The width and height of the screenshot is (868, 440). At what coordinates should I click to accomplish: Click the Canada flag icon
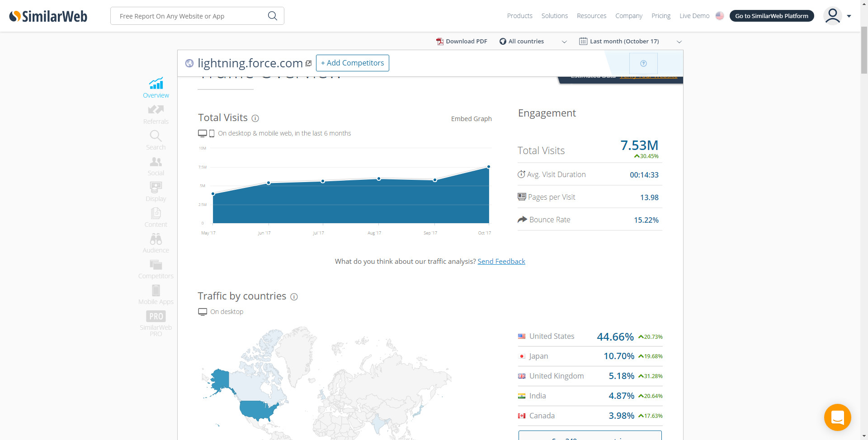pyautogui.click(x=522, y=416)
